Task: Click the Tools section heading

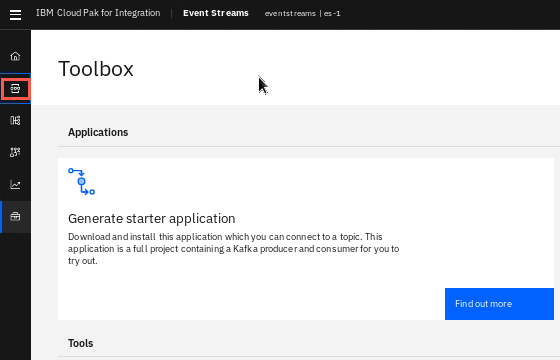Action: (81, 343)
